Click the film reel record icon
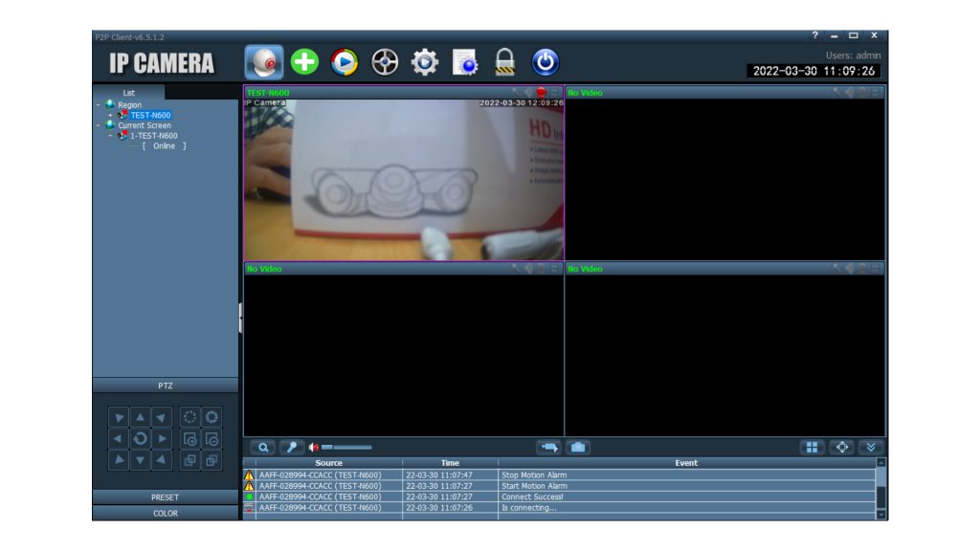Viewport: 980px width, 551px height. coord(385,62)
